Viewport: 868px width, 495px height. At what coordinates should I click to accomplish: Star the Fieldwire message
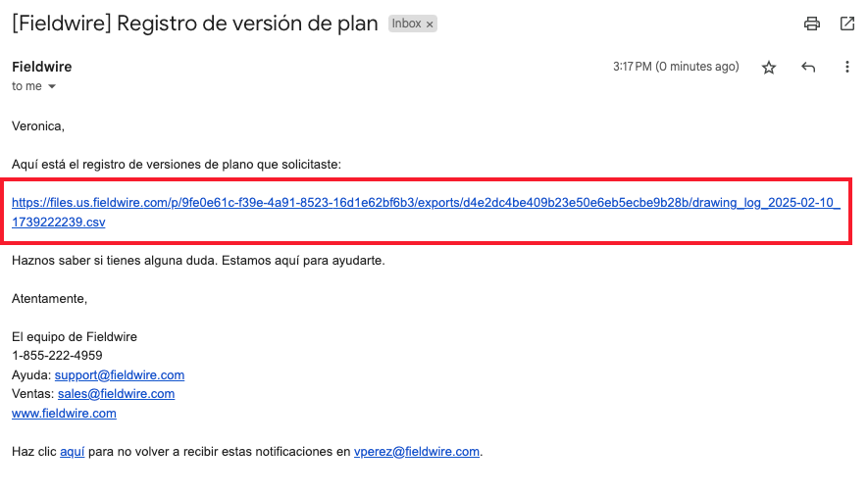pos(768,68)
